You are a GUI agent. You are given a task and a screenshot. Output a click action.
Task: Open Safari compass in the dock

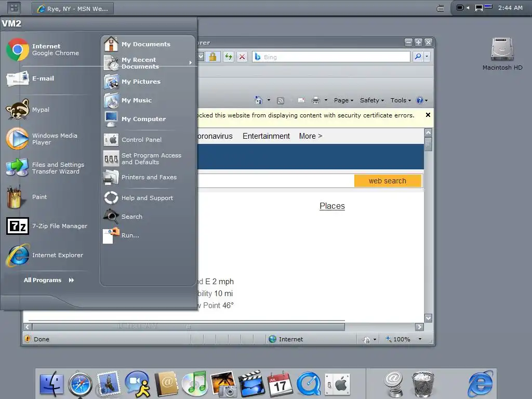coord(80,385)
